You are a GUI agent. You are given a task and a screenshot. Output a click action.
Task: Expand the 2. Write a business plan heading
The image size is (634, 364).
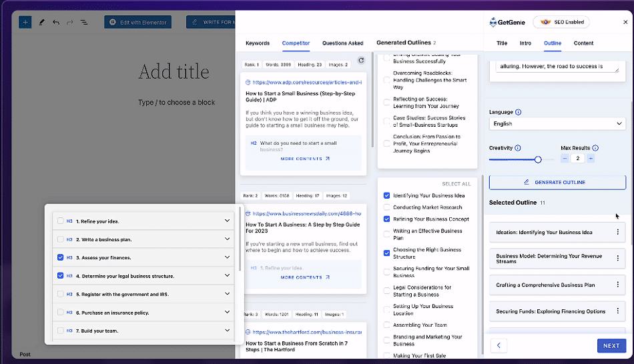tap(227, 239)
